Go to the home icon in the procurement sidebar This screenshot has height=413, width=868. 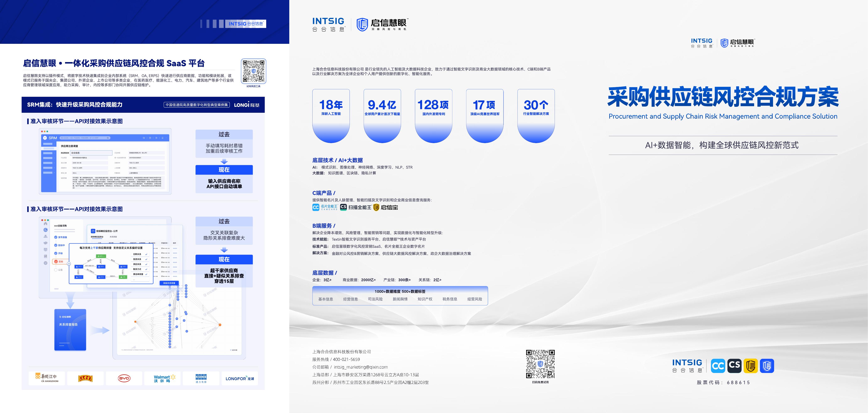tap(46, 223)
